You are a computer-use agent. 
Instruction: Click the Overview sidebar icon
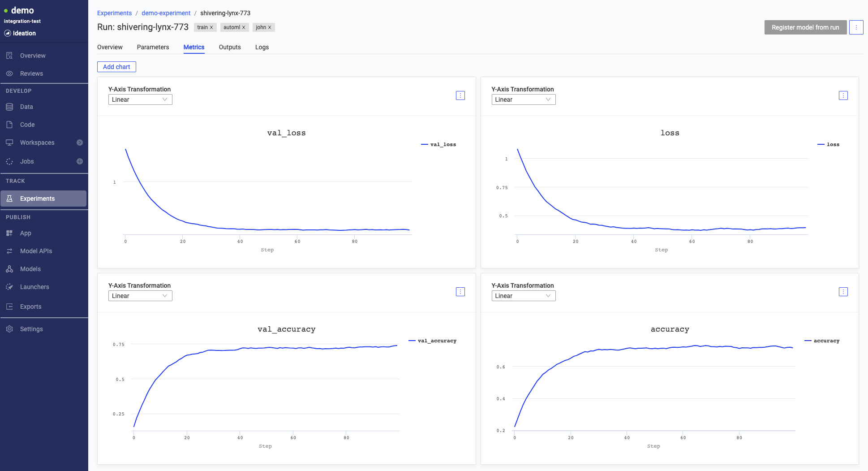tap(9, 56)
